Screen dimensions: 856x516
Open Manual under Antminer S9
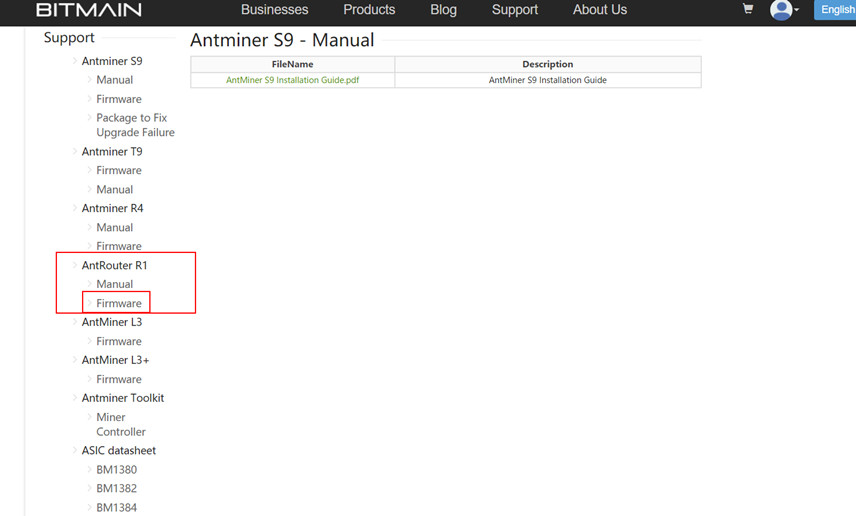click(x=115, y=80)
